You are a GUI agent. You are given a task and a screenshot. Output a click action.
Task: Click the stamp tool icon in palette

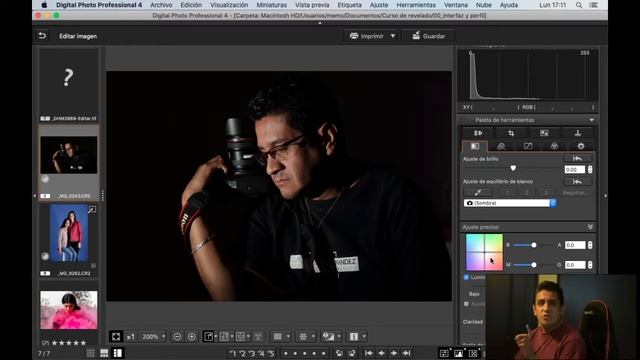click(578, 133)
